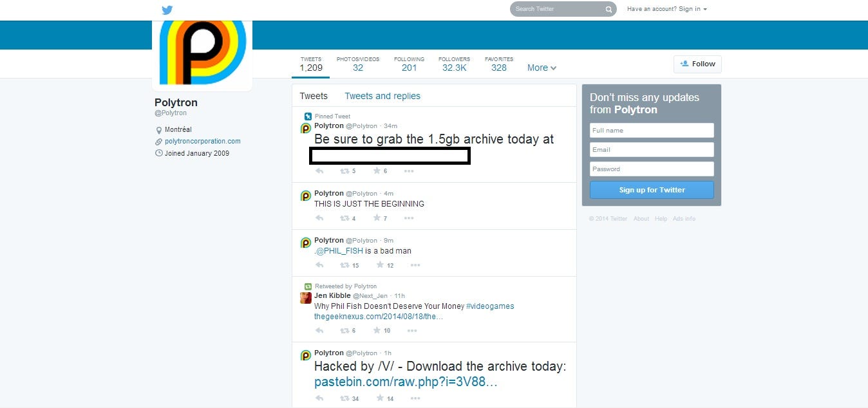The image size is (868, 408).
Task: Open more options on 'is a bad man' tweet
Action: coord(415,265)
